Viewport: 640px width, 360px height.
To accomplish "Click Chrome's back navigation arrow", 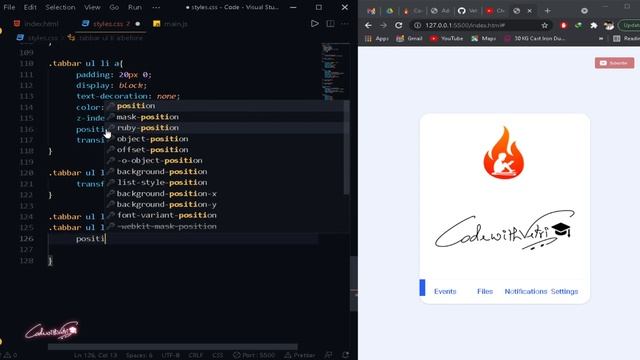I will (x=368, y=25).
